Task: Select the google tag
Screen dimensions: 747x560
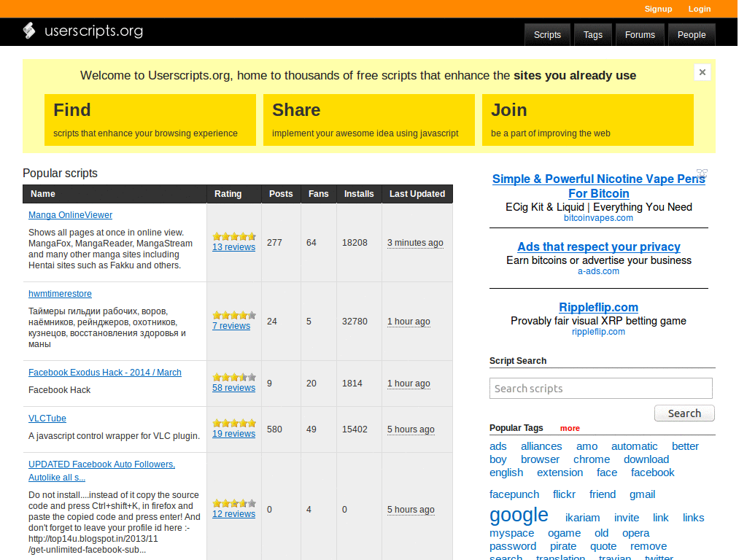Action: [519, 515]
